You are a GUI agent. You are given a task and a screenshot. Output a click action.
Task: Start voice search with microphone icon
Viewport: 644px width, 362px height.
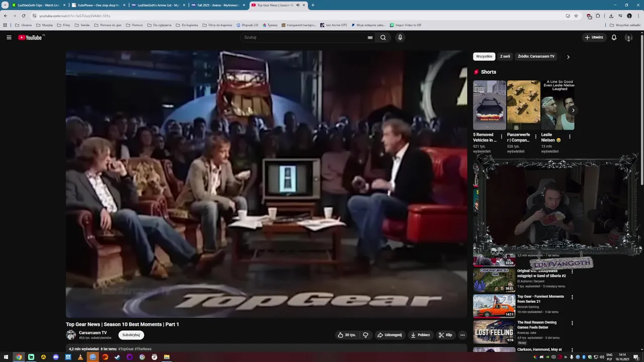point(400,37)
